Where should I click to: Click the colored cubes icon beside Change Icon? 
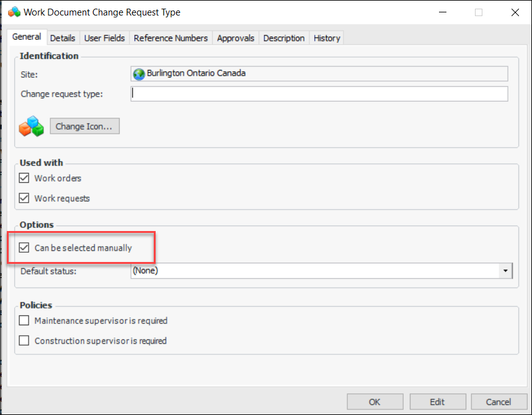[32, 126]
